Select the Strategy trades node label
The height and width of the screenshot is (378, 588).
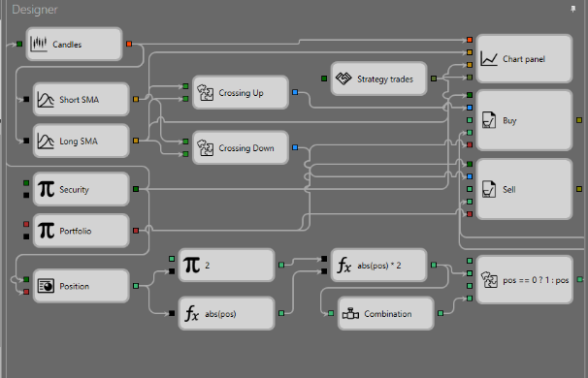[385, 79]
